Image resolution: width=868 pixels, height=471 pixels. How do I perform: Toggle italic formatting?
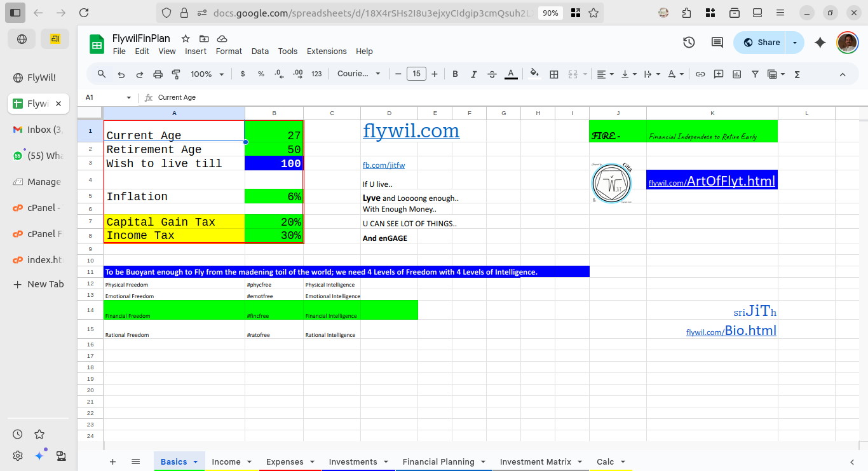click(473, 74)
